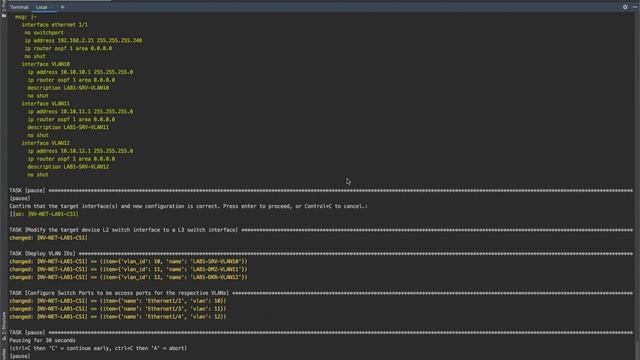The width and height of the screenshot is (640, 360).
Task: Click the 'Ethernet1/4' vlan 12 result
Action: tap(118, 317)
